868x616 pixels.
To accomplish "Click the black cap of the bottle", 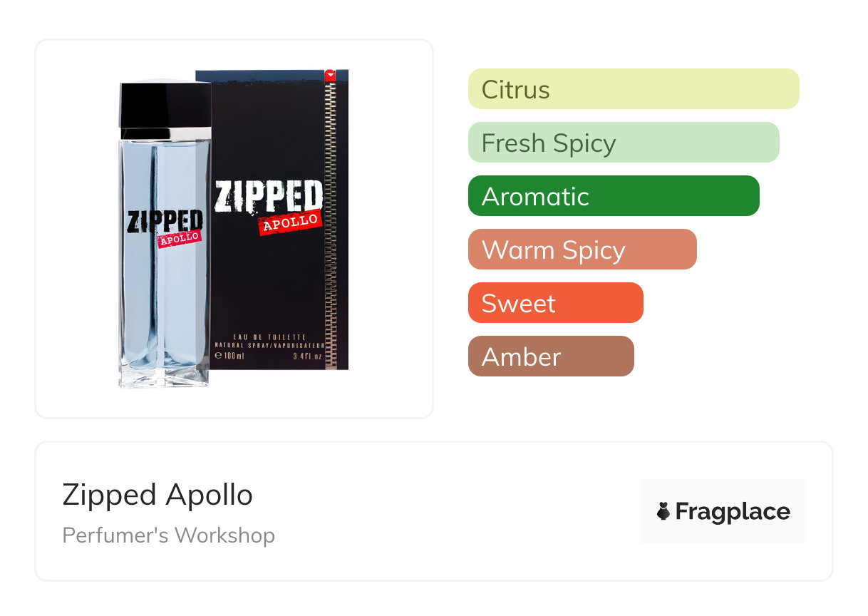I will [165, 107].
